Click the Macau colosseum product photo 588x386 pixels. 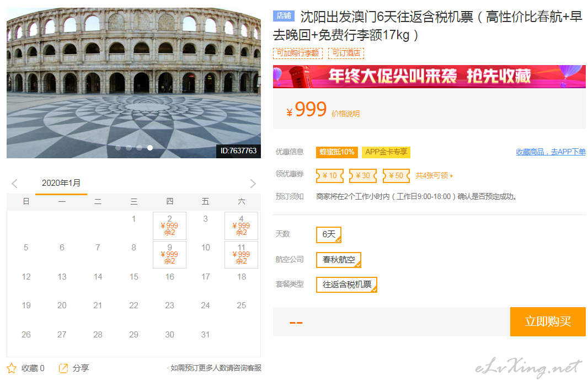pyautogui.click(x=133, y=83)
